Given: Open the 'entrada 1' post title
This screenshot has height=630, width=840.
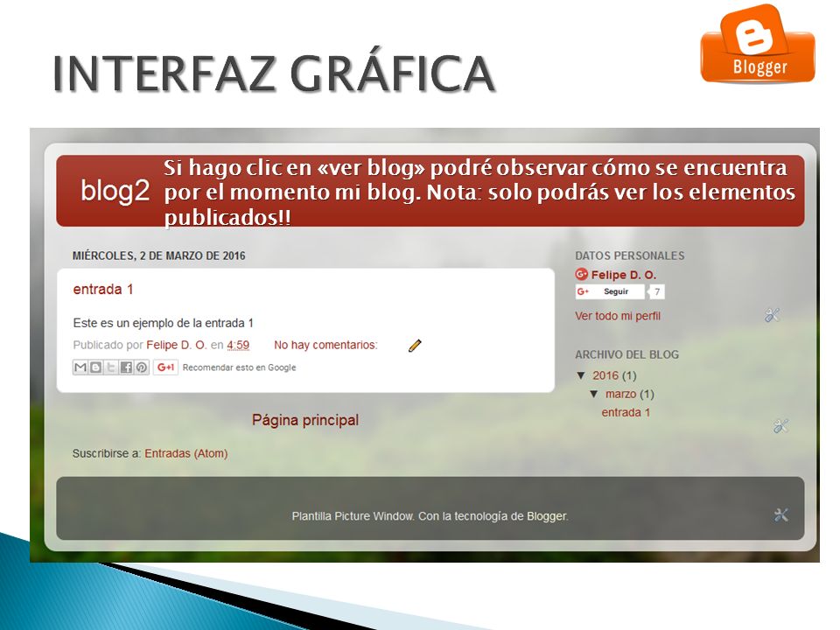Looking at the screenshot, I should coord(103,290).
